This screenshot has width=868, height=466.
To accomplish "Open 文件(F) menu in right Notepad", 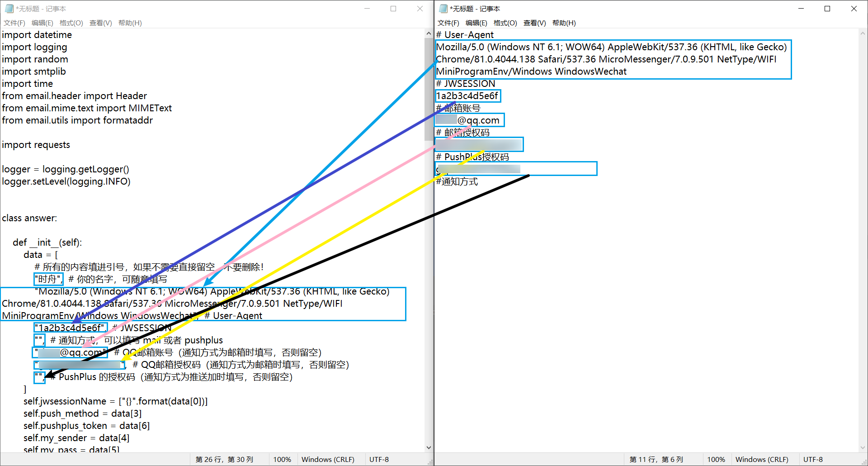I will tap(448, 23).
